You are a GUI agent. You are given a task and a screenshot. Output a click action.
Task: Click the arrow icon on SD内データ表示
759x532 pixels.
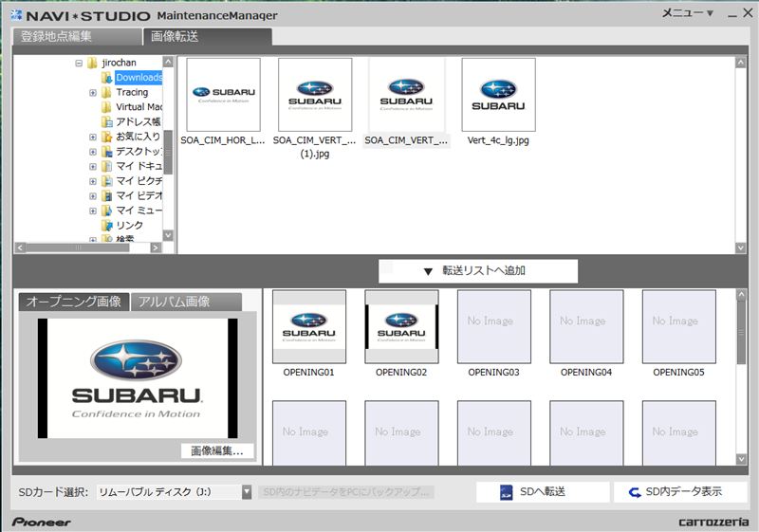pyautogui.click(x=635, y=492)
